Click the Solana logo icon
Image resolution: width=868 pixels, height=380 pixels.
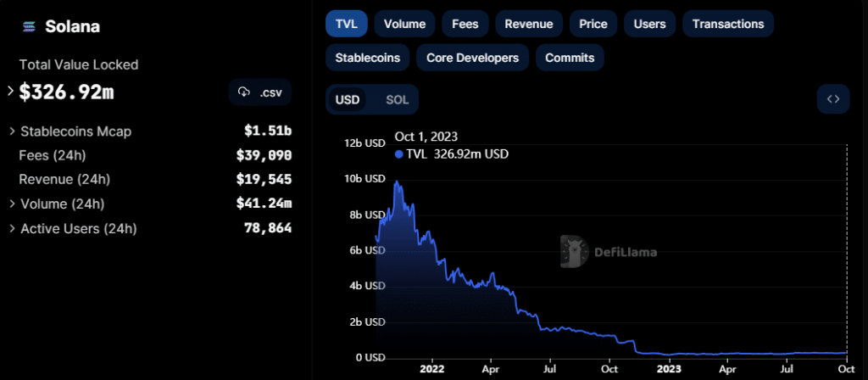30,26
